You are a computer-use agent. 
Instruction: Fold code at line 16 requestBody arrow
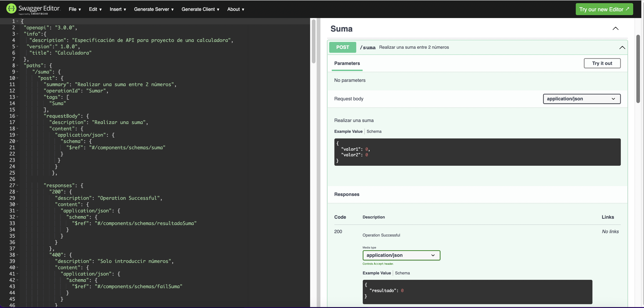pyautogui.click(x=17, y=116)
